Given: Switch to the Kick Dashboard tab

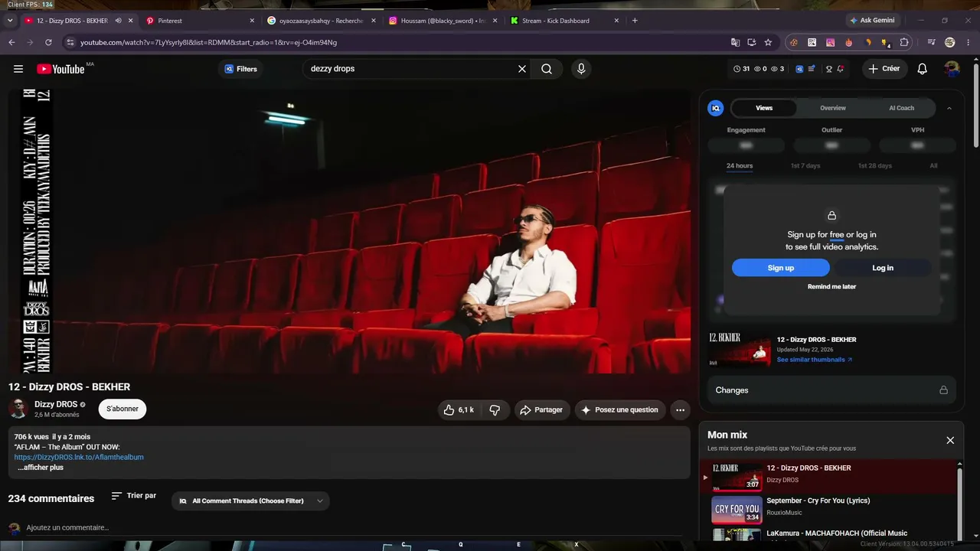Looking at the screenshot, I should click(564, 21).
